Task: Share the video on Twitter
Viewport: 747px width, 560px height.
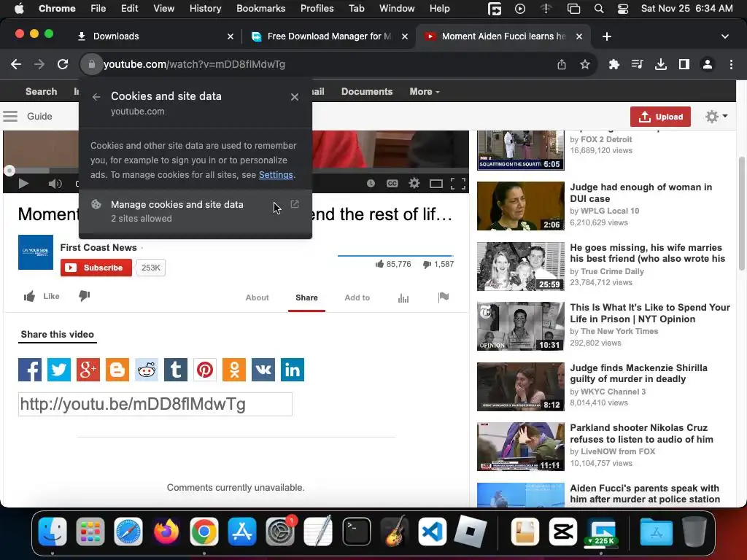Action: pos(59,370)
